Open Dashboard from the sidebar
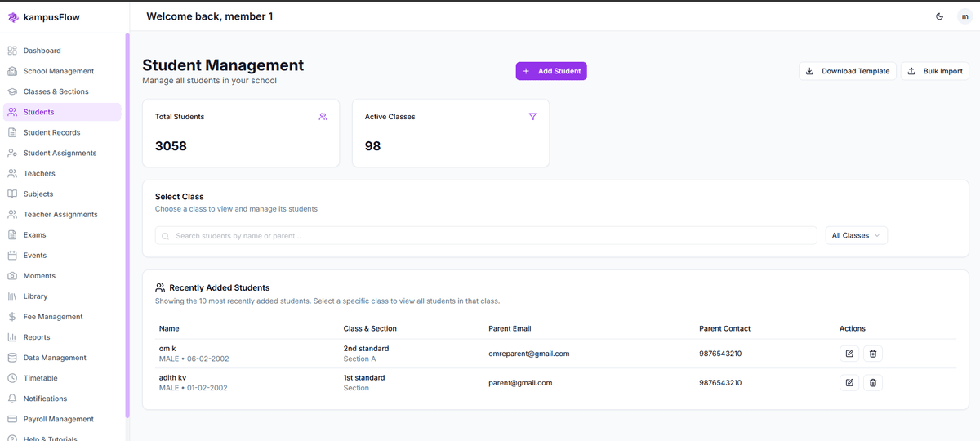The image size is (980, 441). click(62, 51)
